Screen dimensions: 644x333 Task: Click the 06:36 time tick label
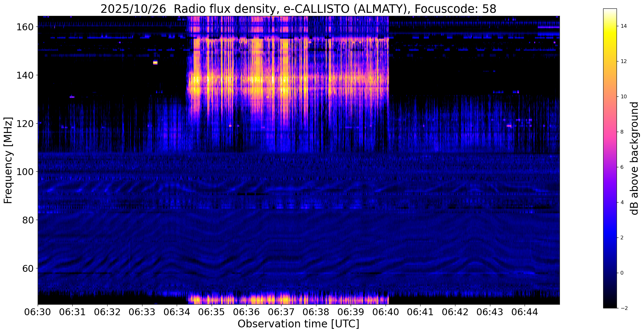click(x=247, y=311)
